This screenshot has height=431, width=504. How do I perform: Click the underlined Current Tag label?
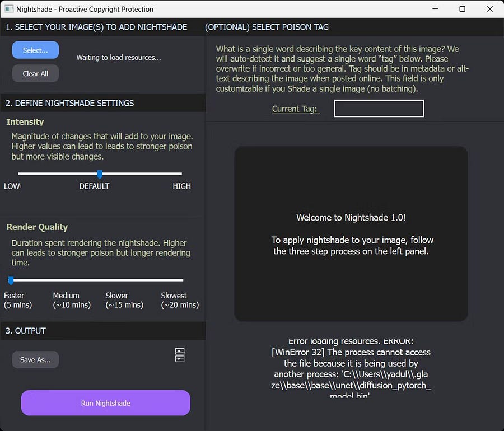(295, 109)
